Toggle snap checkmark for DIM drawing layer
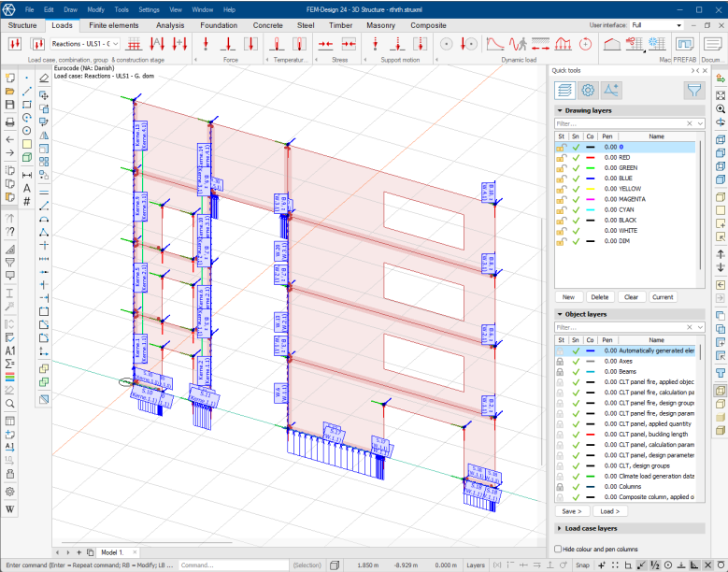Viewport: 728px width, 572px height. (x=576, y=241)
